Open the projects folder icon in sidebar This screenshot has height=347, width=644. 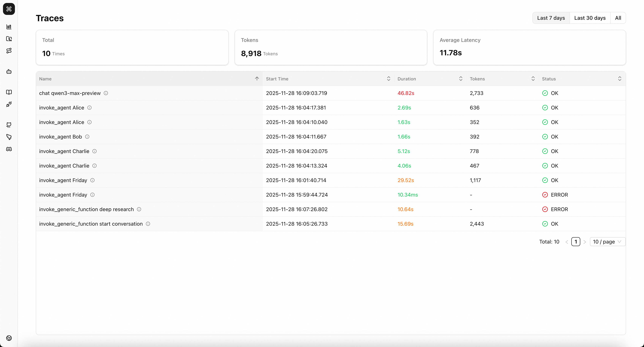point(9,39)
